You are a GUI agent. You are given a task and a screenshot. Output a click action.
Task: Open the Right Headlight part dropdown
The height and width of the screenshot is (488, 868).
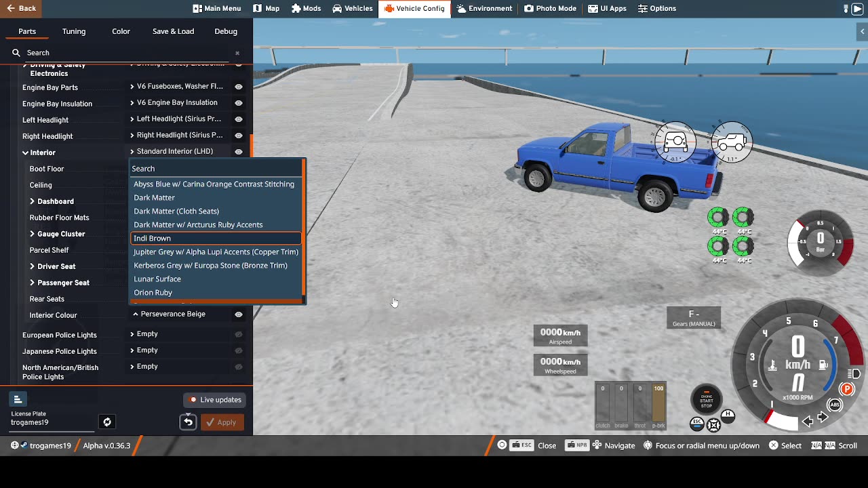[180, 135]
